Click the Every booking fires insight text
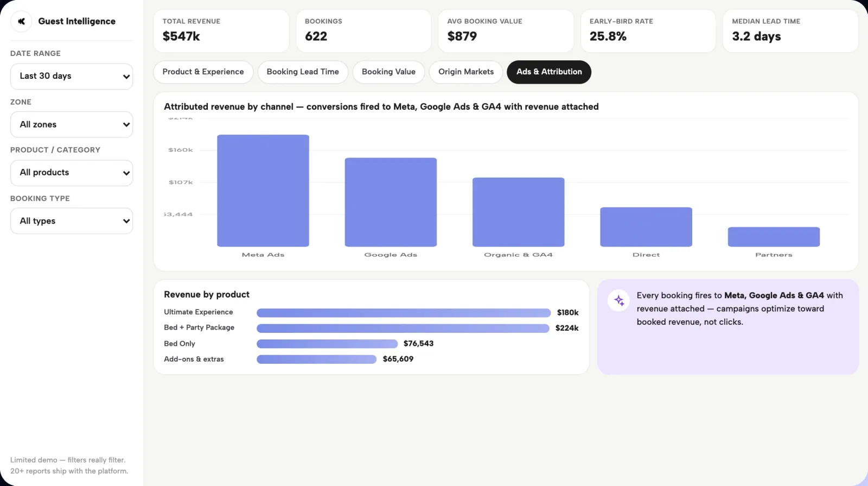Screen dimensions: 868x486 [x=740, y=308]
